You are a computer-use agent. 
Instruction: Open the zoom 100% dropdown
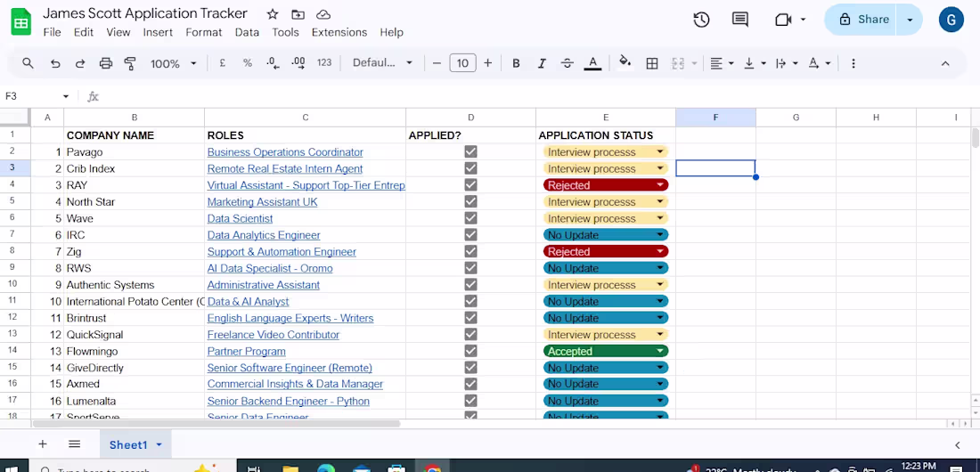point(173,63)
